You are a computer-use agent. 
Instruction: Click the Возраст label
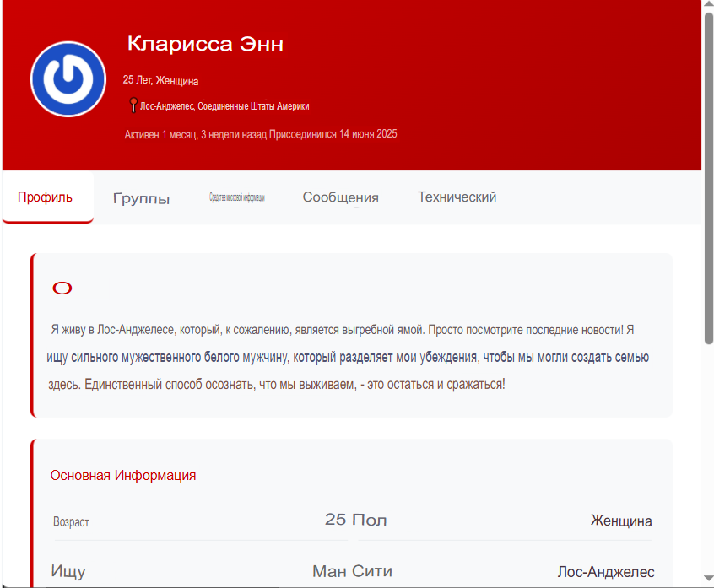pyautogui.click(x=71, y=521)
